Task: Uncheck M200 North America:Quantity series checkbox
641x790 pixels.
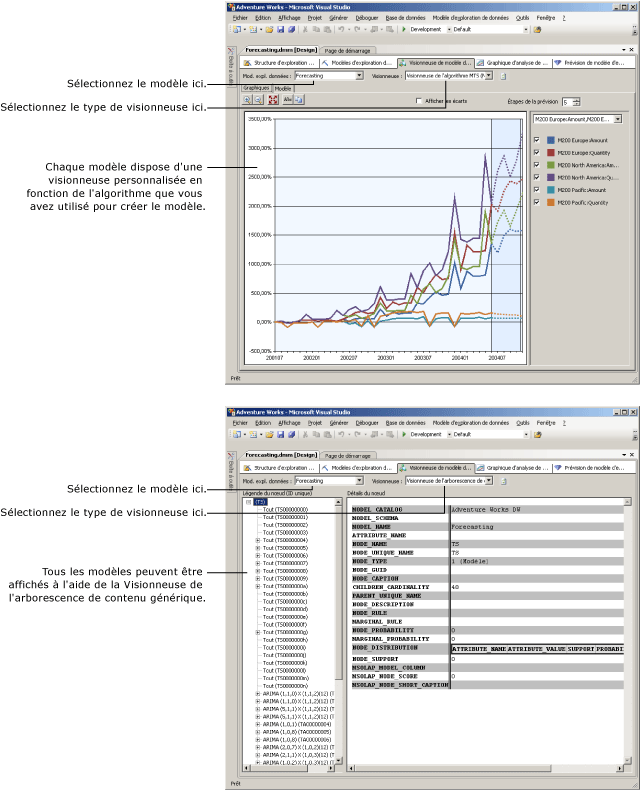Action: click(x=537, y=177)
